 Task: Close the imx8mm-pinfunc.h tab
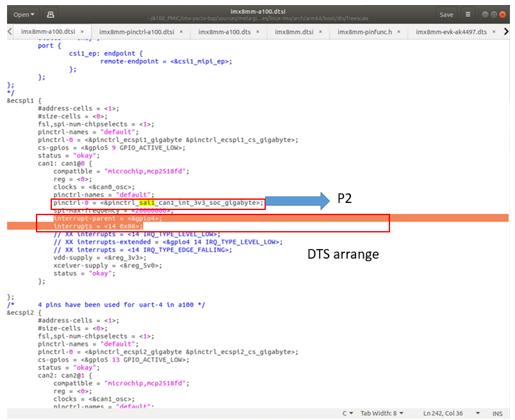[398, 32]
